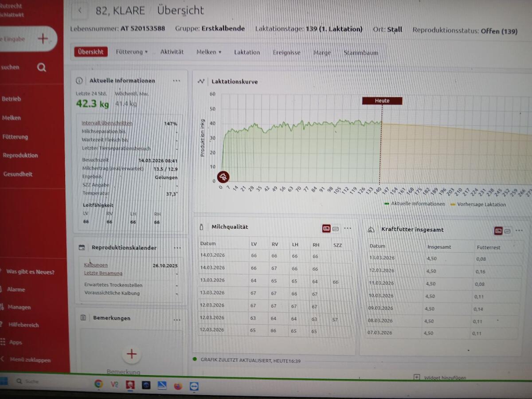This screenshot has width=532, height=399.
Task: Open the three-dot menu of Aktuelle Informationen
Action: (176, 81)
